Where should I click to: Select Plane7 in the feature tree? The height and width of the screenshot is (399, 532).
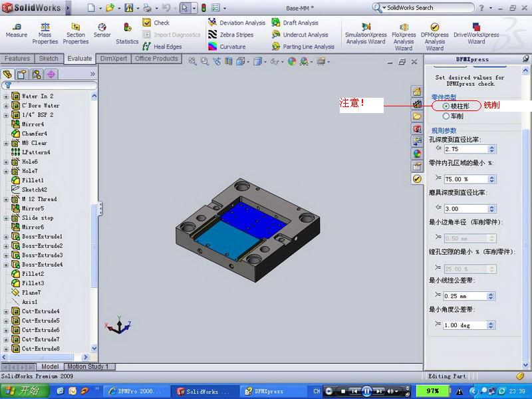click(31, 293)
